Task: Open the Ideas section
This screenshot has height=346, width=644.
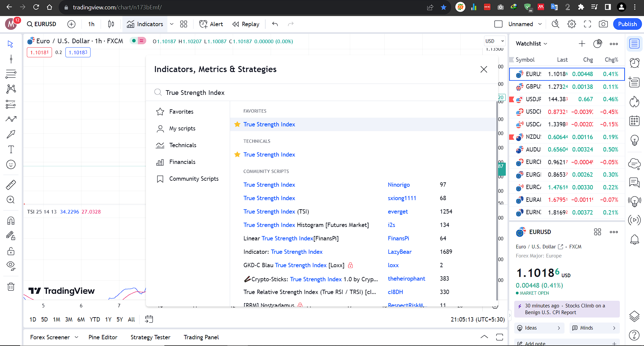Action: tap(539, 328)
